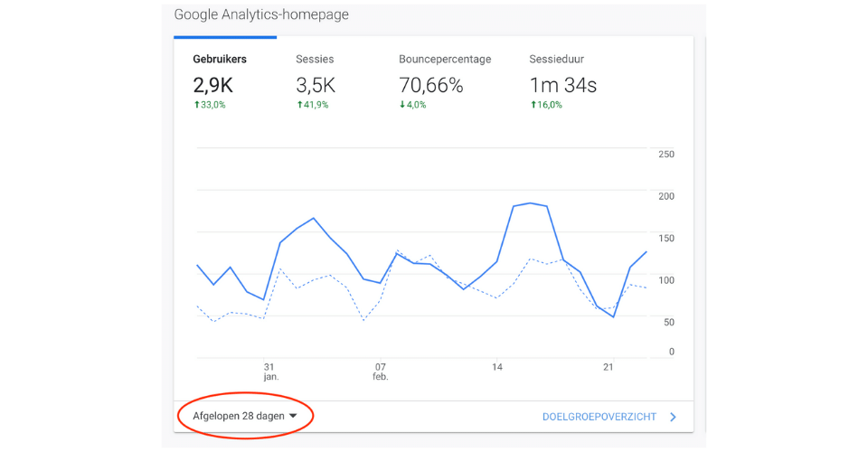The image size is (868, 452).
Task: Click the 50 y-axis label
Action: pos(669,322)
